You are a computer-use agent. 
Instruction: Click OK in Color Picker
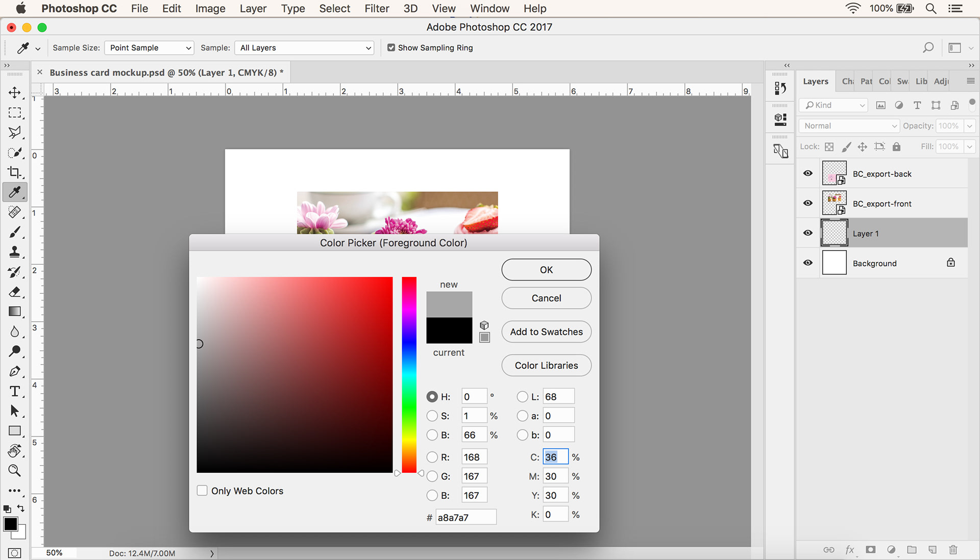(546, 270)
